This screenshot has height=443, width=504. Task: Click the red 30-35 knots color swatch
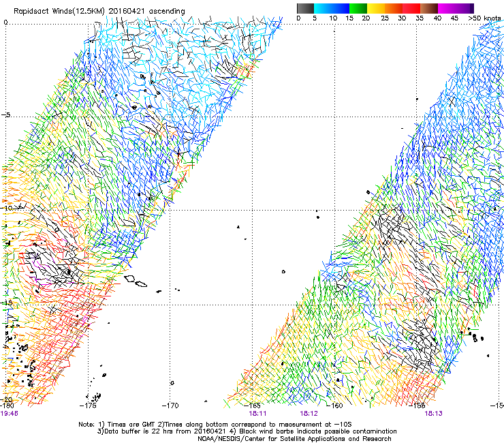pos(411,8)
